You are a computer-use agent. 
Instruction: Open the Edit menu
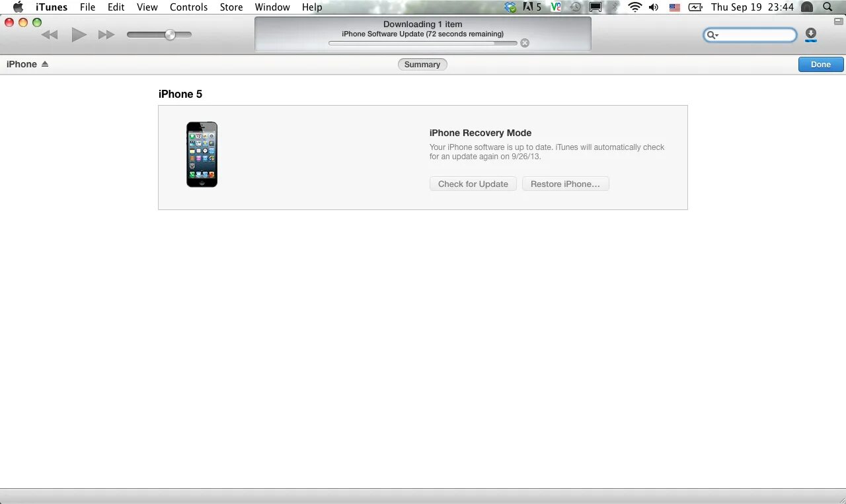tap(116, 7)
